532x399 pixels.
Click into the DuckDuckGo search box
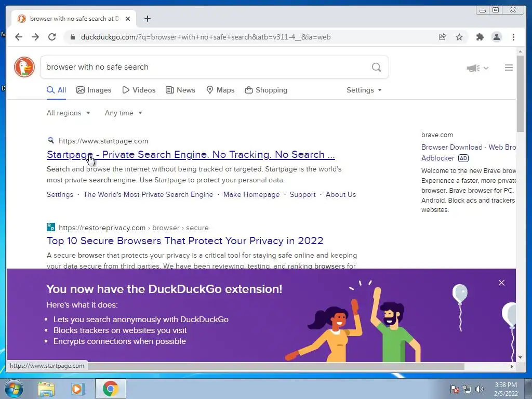pyautogui.click(x=207, y=67)
